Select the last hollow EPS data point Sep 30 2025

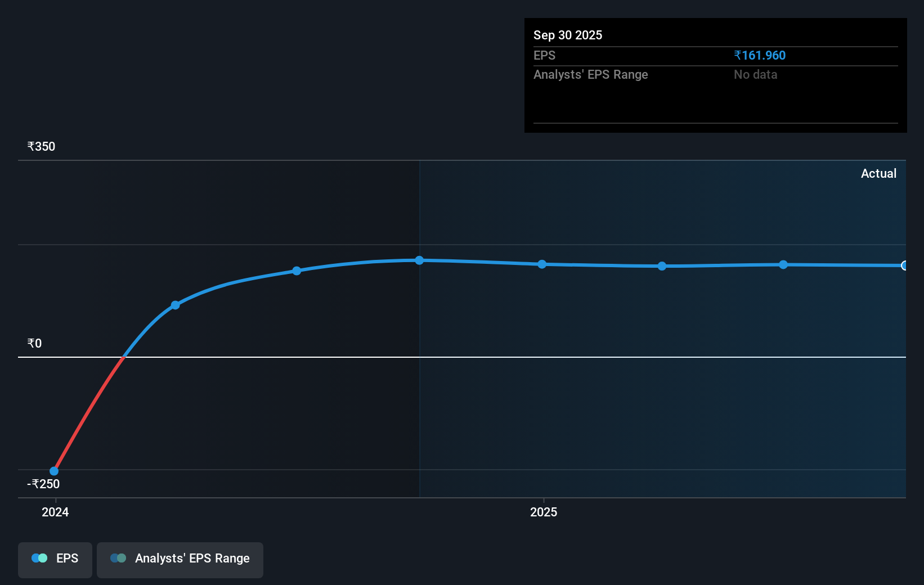coord(904,265)
